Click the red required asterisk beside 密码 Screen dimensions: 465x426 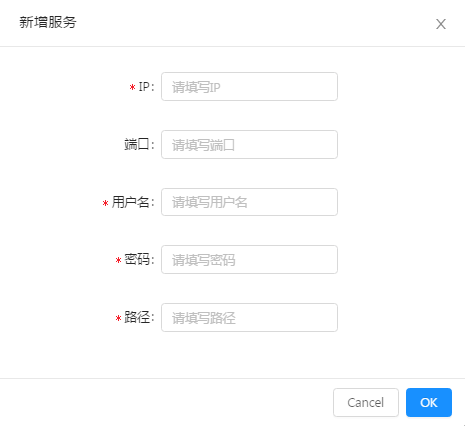coord(118,260)
